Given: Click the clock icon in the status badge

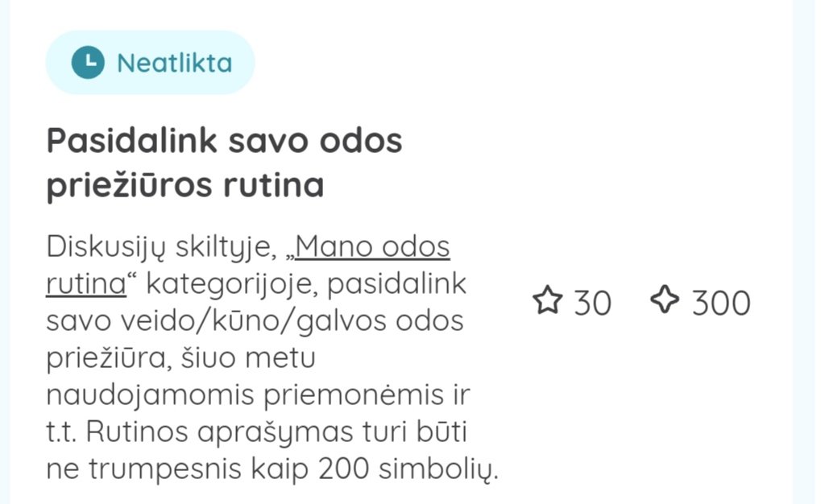Looking at the screenshot, I should point(88,63).
